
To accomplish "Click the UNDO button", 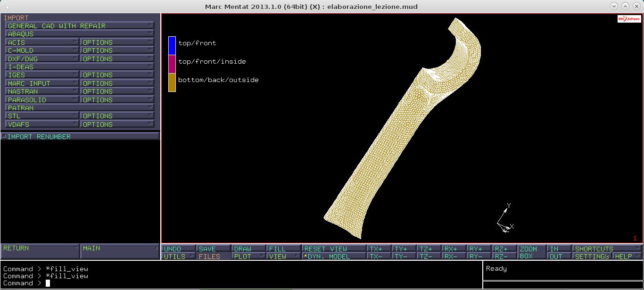I will (x=179, y=249).
